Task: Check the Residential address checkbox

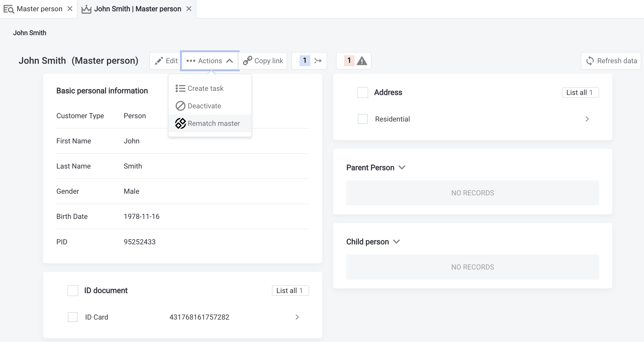Action: pos(363,119)
